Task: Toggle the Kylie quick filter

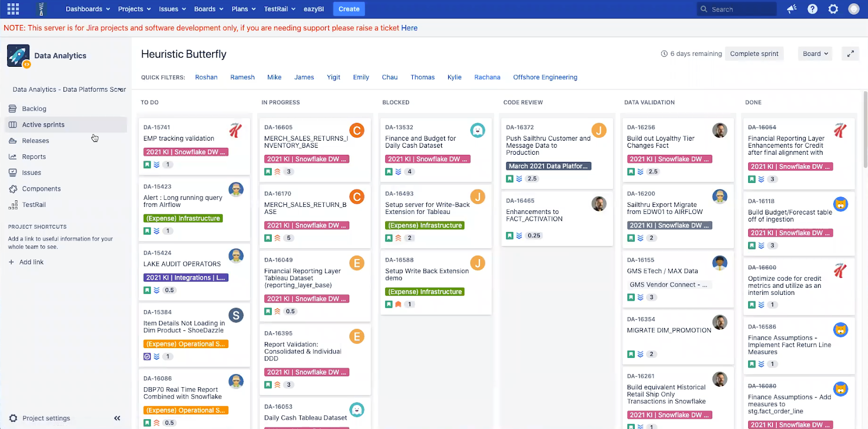Action: [x=455, y=77]
